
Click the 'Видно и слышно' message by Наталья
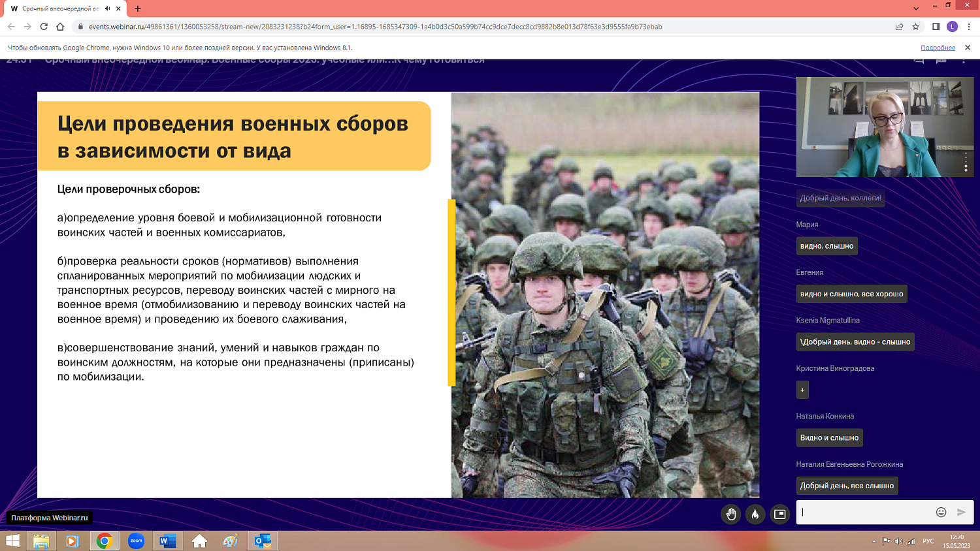[x=829, y=437]
